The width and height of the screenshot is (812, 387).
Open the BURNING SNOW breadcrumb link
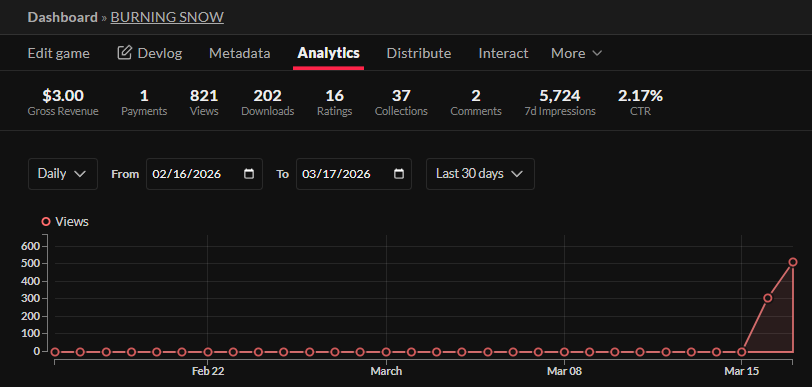click(167, 17)
